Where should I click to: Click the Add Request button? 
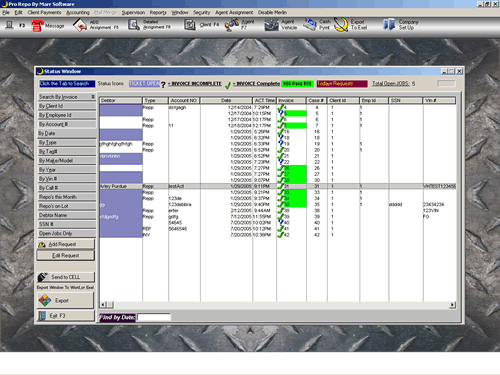pos(66,244)
